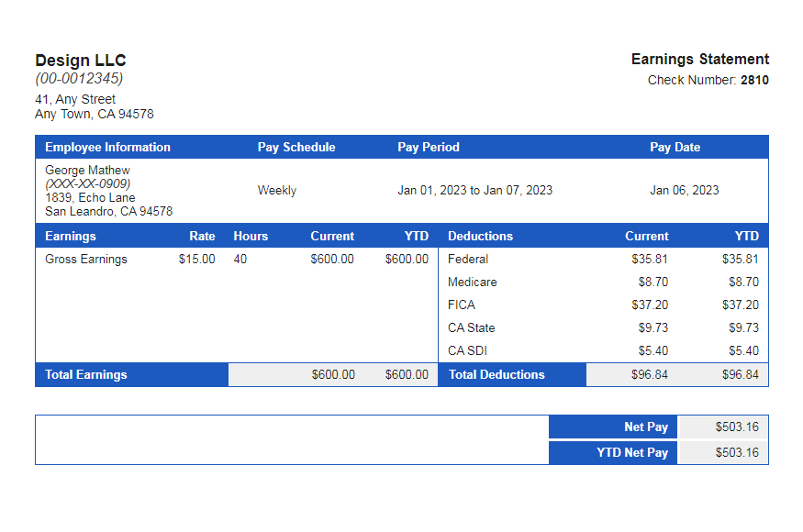803x532 pixels.
Task: Click the 40 hours value
Action: tap(239, 259)
